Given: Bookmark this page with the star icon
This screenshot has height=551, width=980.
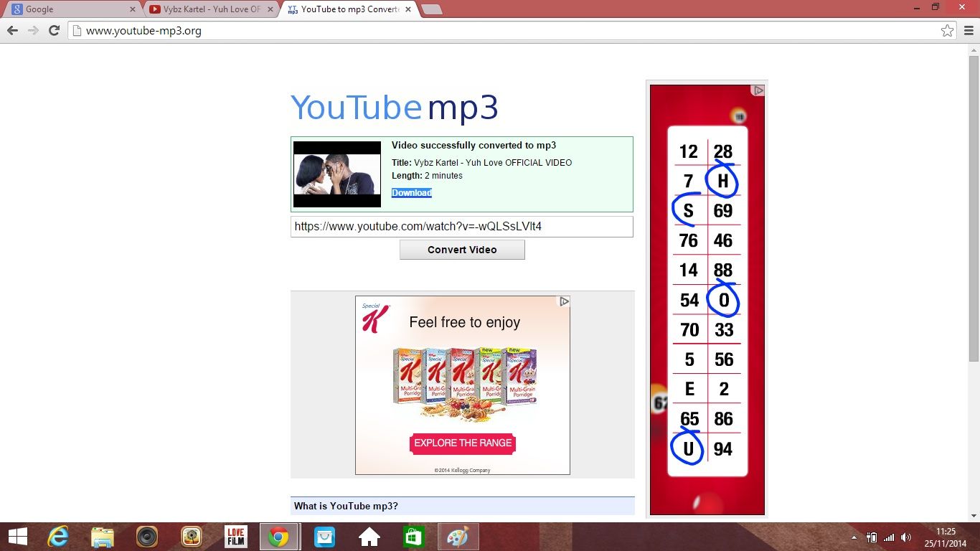Looking at the screenshot, I should click(948, 31).
